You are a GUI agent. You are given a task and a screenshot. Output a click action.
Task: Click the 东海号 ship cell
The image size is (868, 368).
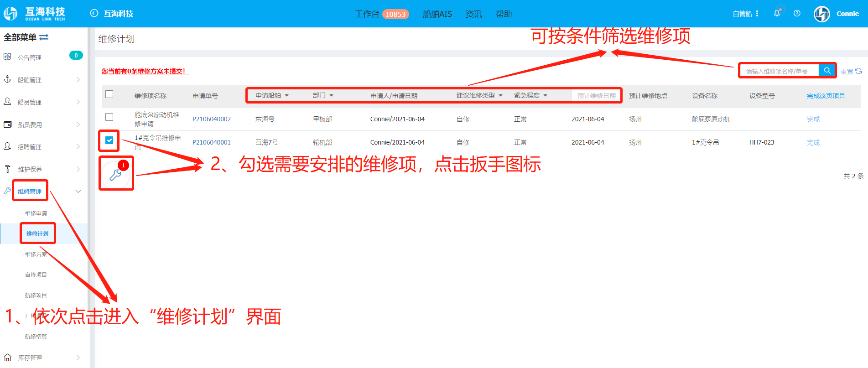(x=265, y=119)
